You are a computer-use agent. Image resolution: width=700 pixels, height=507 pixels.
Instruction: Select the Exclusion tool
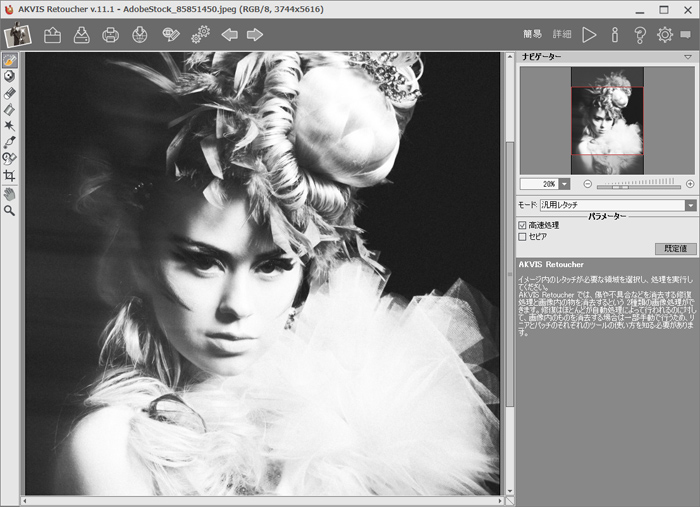pos(9,76)
